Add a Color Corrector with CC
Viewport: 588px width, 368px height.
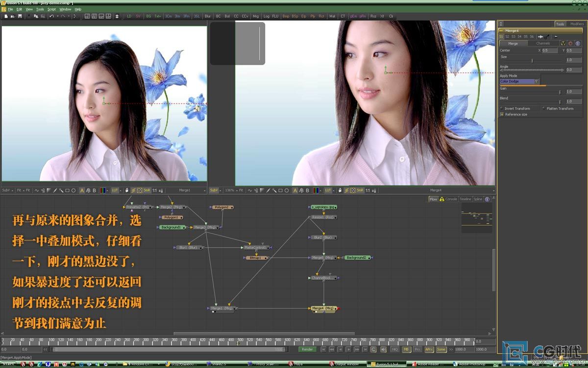pos(236,16)
